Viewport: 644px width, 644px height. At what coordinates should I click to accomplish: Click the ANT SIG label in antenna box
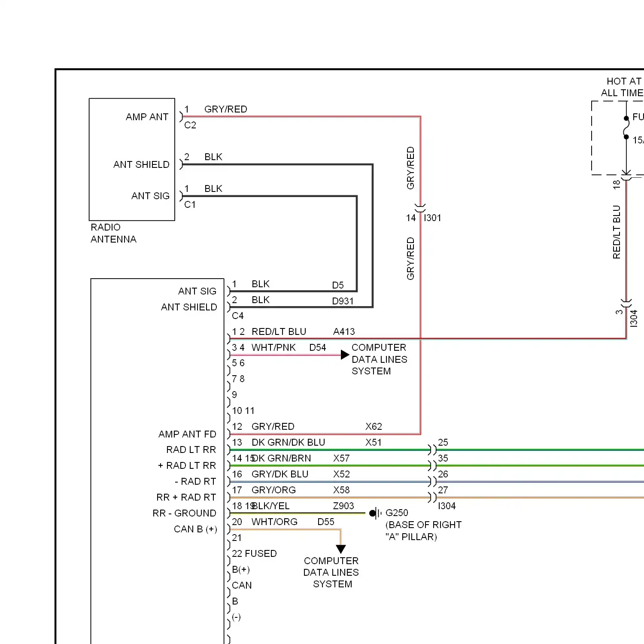coord(150,196)
